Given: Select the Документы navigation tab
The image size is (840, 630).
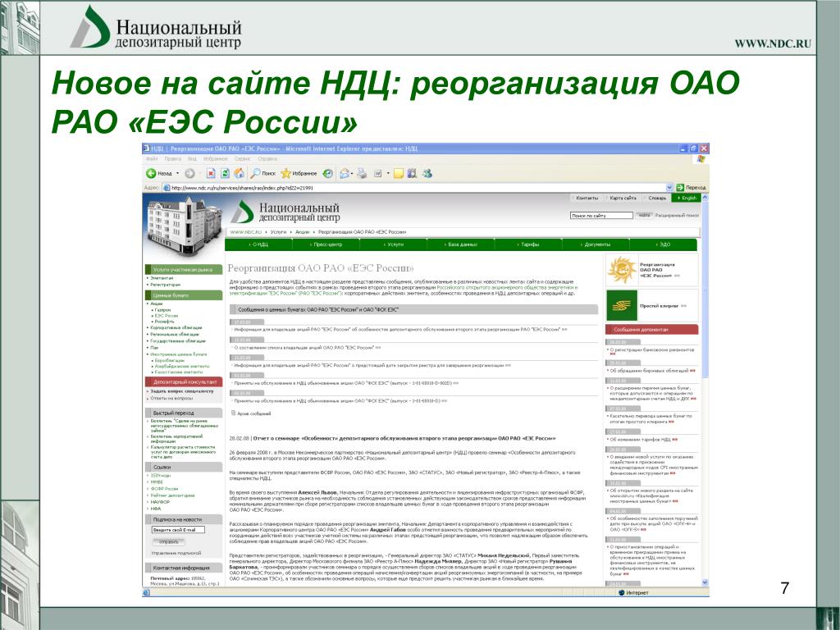Looking at the screenshot, I should click(596, 244).
